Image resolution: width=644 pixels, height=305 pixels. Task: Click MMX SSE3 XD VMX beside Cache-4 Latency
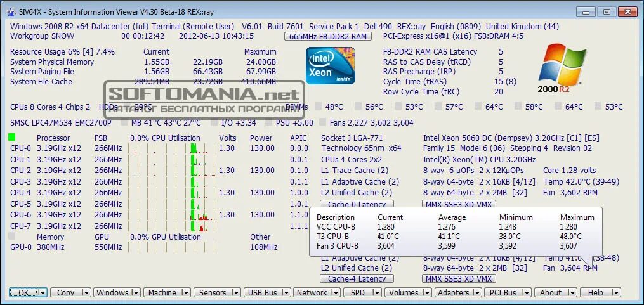459,279
